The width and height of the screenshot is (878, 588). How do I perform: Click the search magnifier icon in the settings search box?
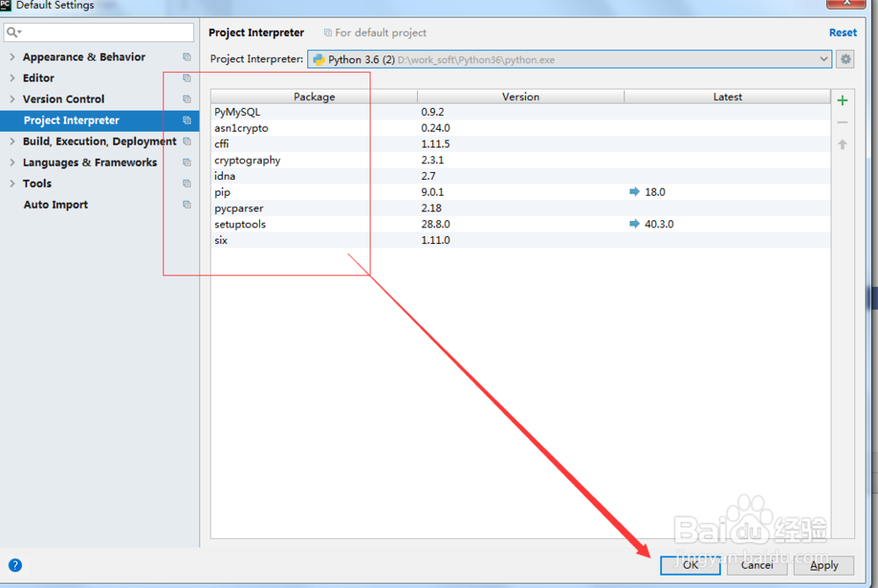(x=13, y=32)
